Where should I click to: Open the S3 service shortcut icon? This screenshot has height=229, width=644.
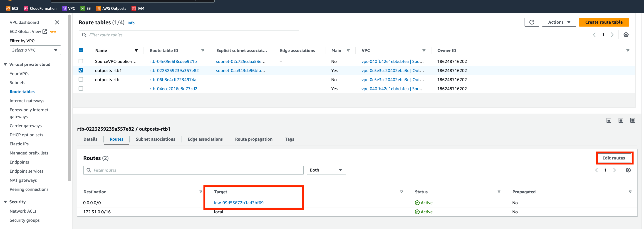[x=83, y=8]
